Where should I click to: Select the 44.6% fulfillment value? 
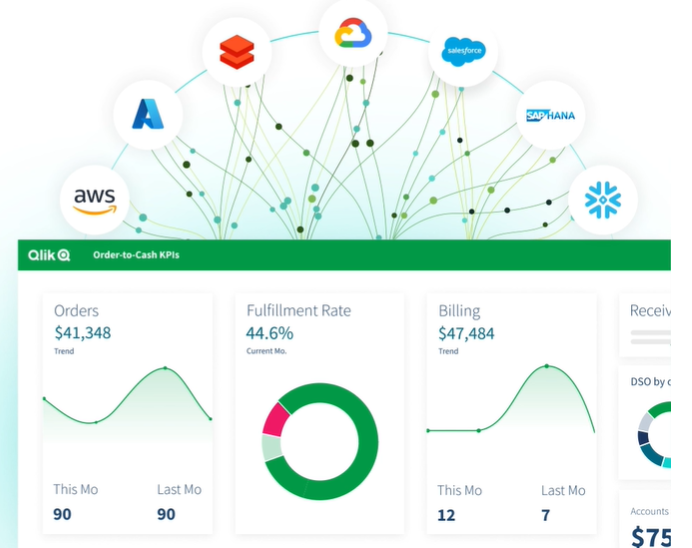point(269,333)
